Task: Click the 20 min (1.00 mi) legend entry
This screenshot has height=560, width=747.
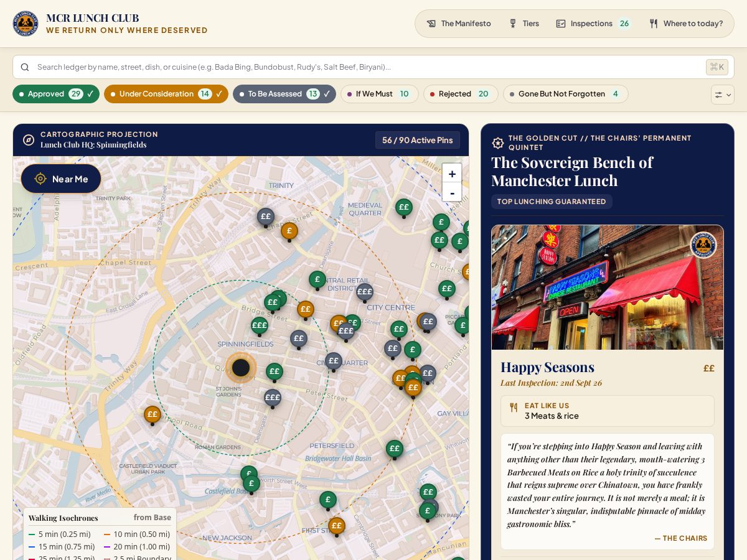Action: 137,547
